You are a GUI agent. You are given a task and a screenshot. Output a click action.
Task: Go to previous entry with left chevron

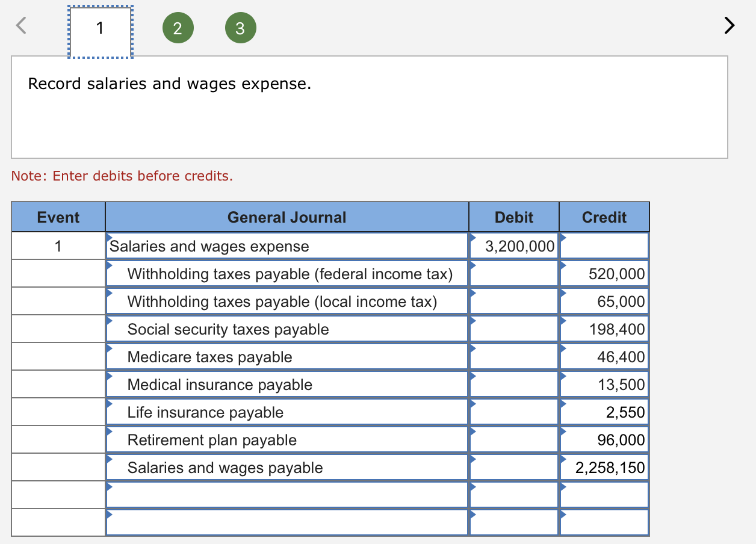21,26
